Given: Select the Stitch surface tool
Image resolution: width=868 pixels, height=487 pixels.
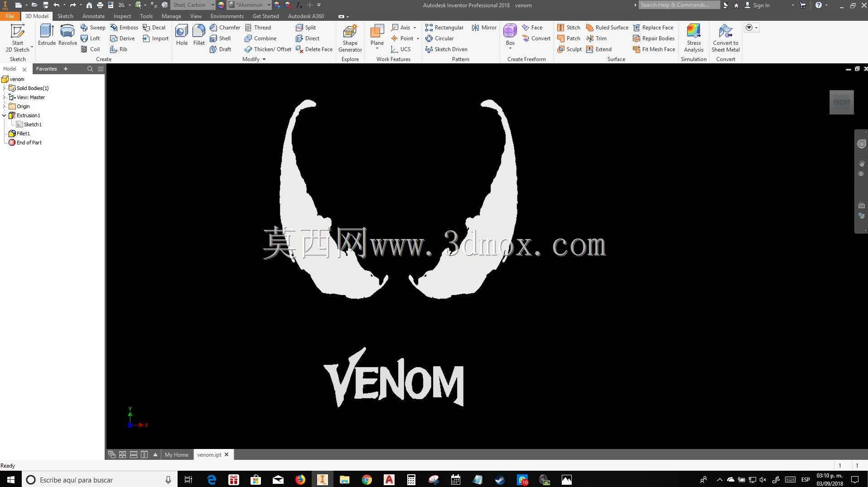Looking at the screenshot, I should (569, 28).
